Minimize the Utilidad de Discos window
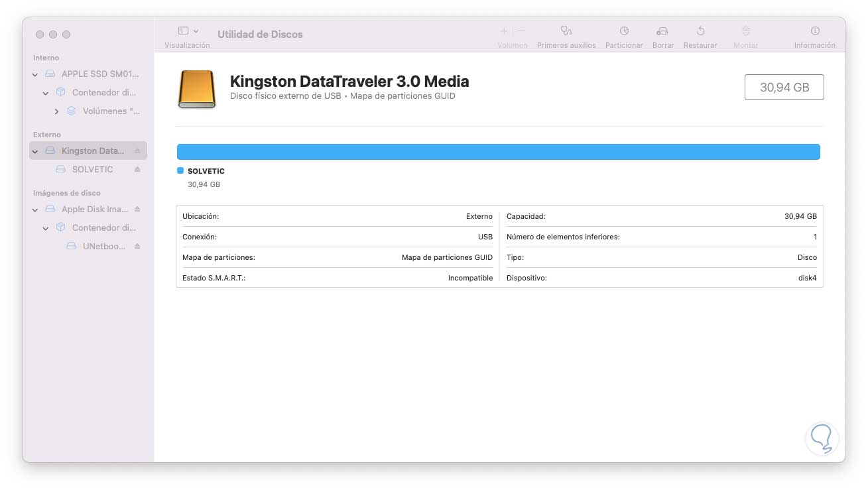The width and height of the screenshot is (868, 490). (x=53, y=34)
